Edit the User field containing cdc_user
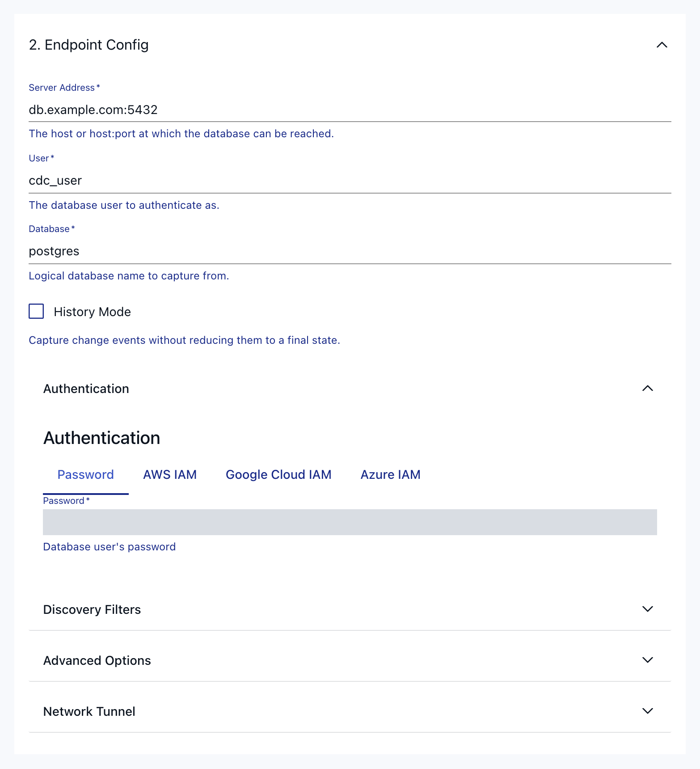 click(350, 181)
